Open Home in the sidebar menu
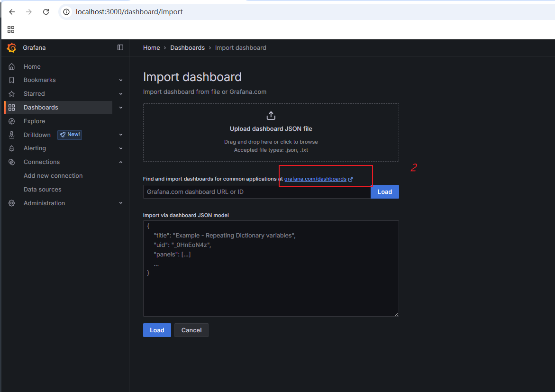This screenshot has width=555, height=392. point(32,66)
